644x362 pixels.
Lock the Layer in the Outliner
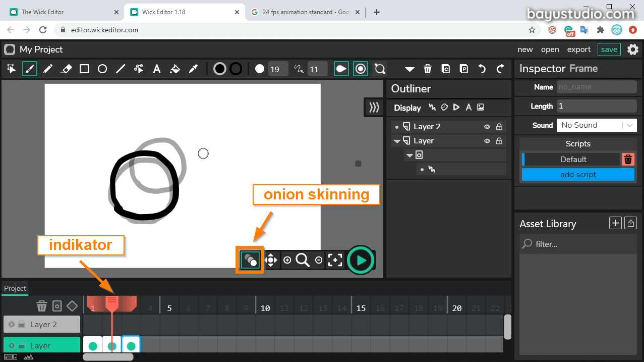499,140
